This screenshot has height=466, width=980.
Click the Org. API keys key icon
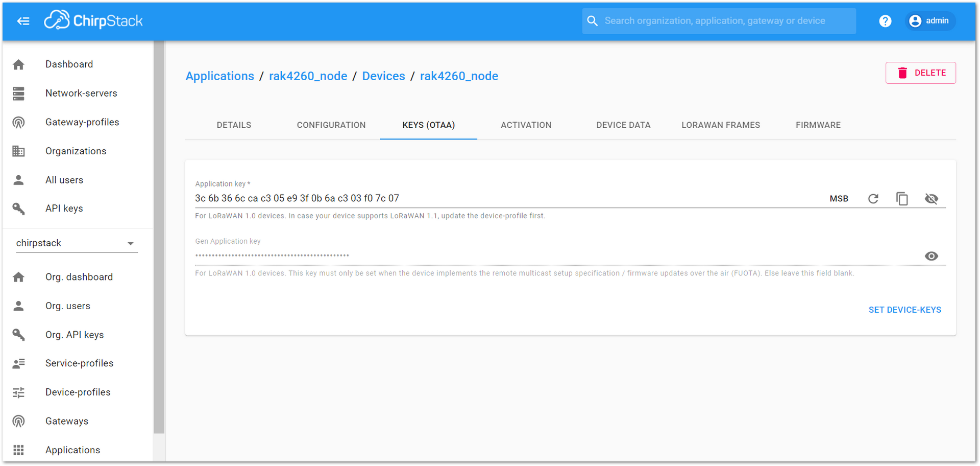point(19,335)
